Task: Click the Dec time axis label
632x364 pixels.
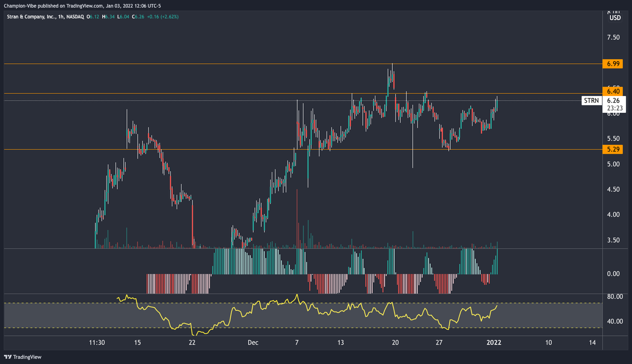Action: (253, 342)
